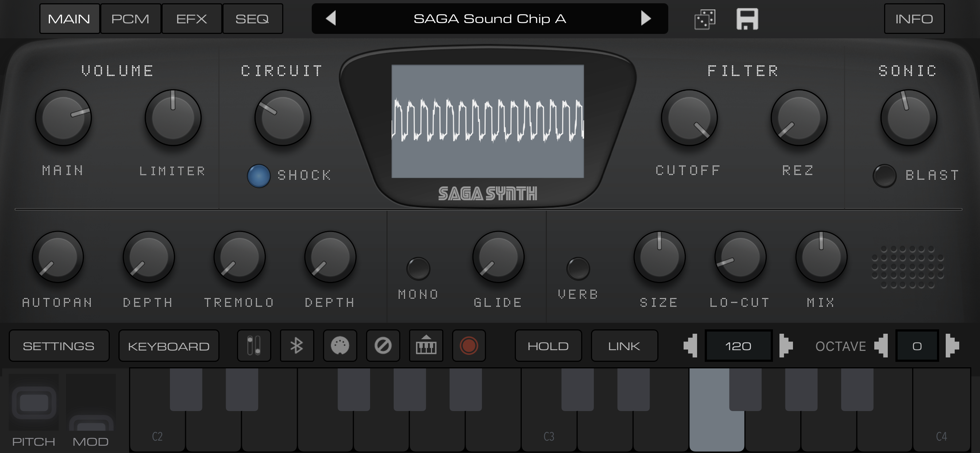Open the arpeggiator piano icon

[427, 345]
